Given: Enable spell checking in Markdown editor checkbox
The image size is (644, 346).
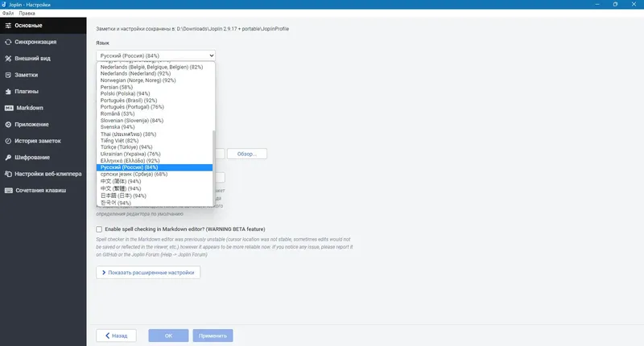Looking at the screenshot, I should click(99, 229).
